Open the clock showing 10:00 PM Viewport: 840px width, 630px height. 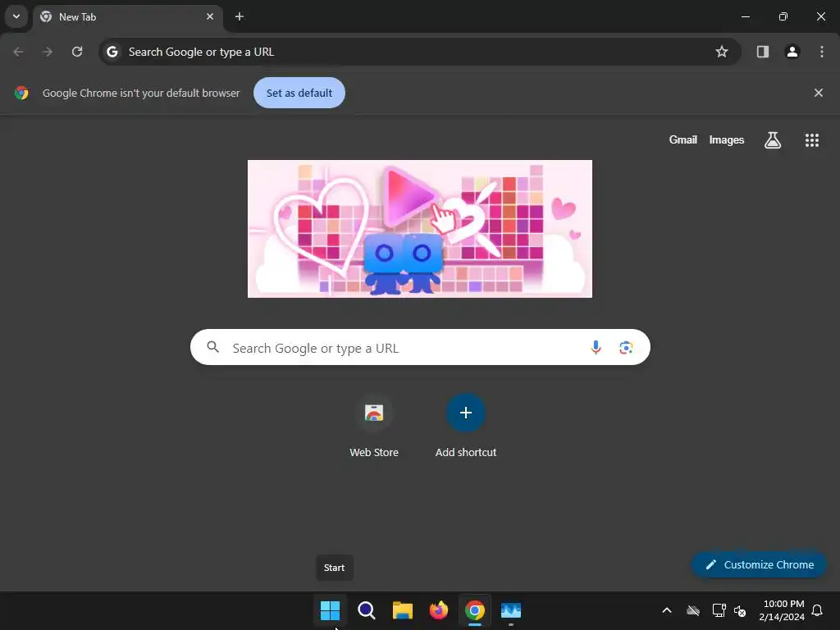tap(782, 610)
